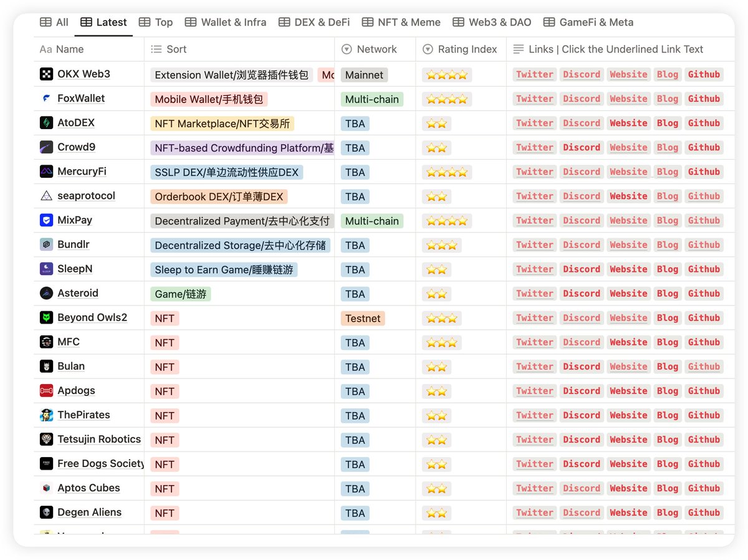Click the seaprotocol triangle icon
Image resolution: width=748 pixels, height=560 pixels.
click(47, 196)
